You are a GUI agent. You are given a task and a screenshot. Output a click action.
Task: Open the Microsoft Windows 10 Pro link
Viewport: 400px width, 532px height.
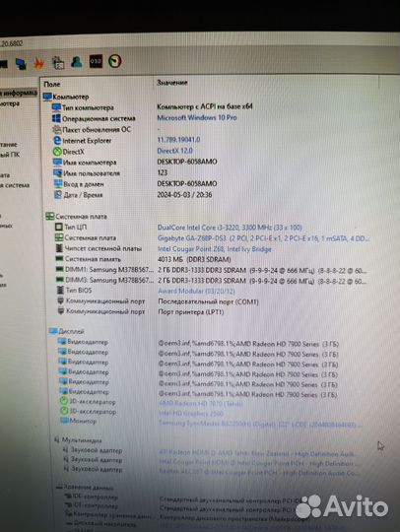(197, 118)
